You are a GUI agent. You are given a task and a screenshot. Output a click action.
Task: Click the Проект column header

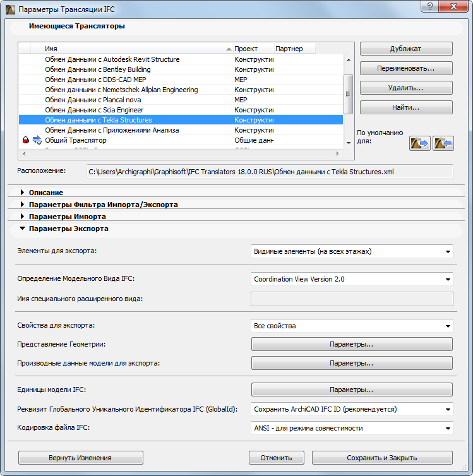[253, 49]
